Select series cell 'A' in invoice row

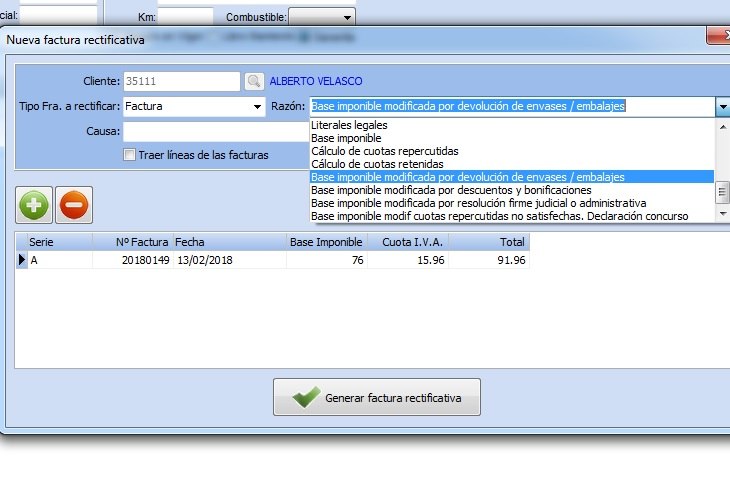click(60, 260)
